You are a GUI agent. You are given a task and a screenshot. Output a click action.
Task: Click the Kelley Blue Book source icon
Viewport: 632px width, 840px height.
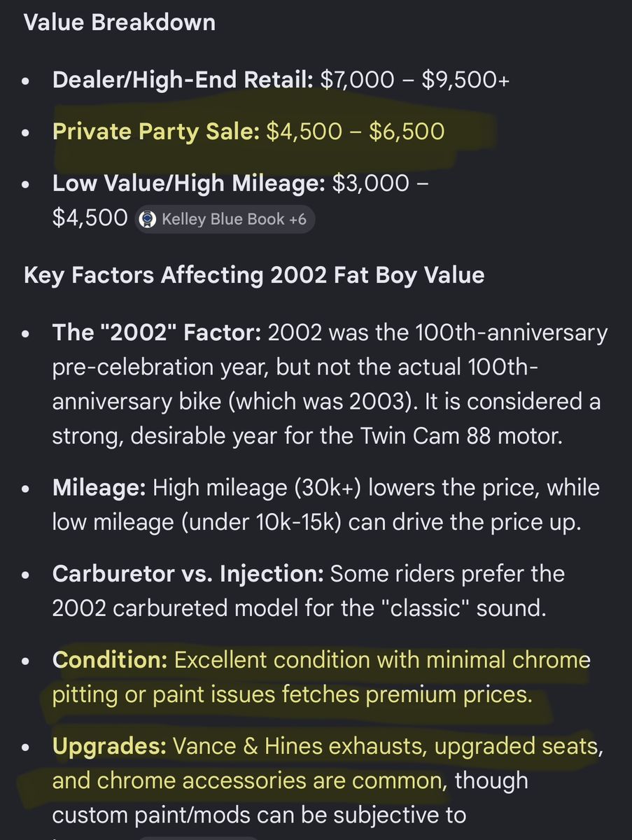[148, 219]
